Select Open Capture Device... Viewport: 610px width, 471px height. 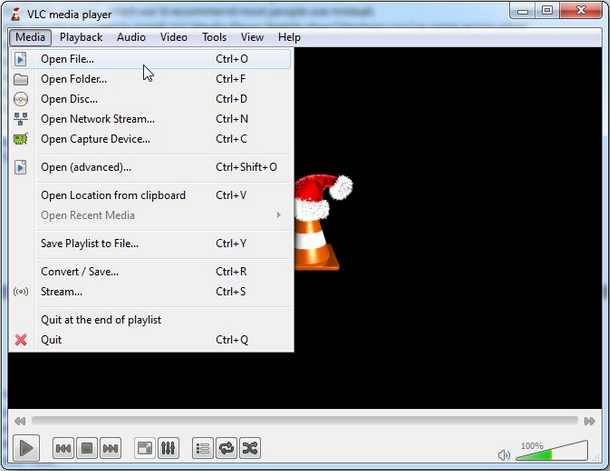pyautogui.click(x=151, y=139)
